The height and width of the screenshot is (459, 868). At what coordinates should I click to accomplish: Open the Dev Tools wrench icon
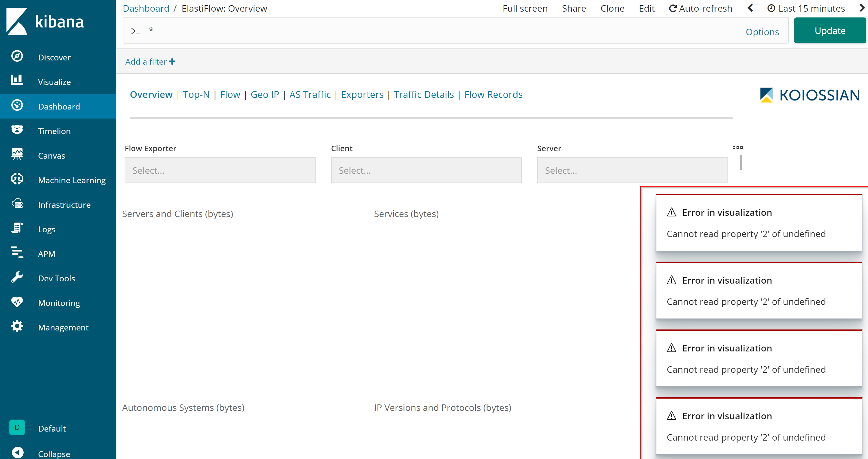click(17, 277)
